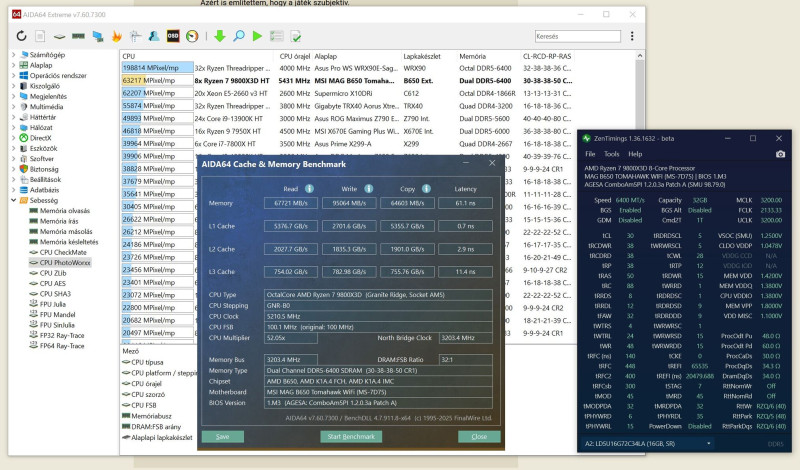The image size is (800, 470).
Task: Select the Szoftver tree item
Action: [x=41, y=159]
